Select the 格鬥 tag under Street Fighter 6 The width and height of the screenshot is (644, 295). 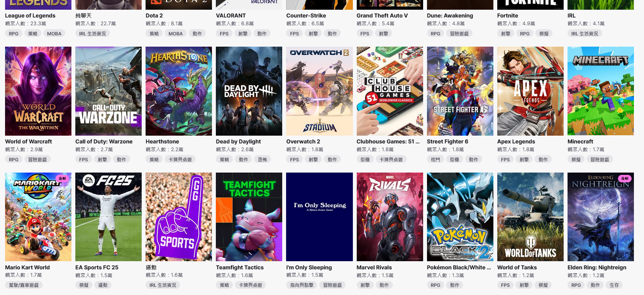pos(436,159)
